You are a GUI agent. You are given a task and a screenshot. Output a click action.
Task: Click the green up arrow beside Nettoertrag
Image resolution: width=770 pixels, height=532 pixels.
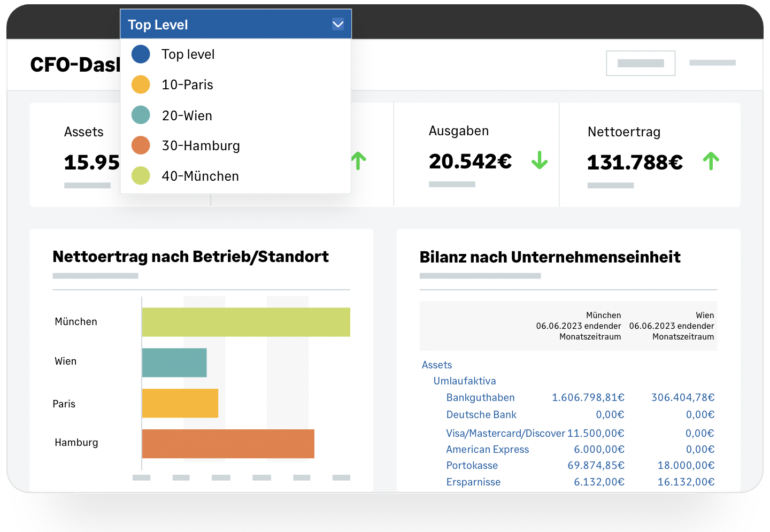point(711,161)
